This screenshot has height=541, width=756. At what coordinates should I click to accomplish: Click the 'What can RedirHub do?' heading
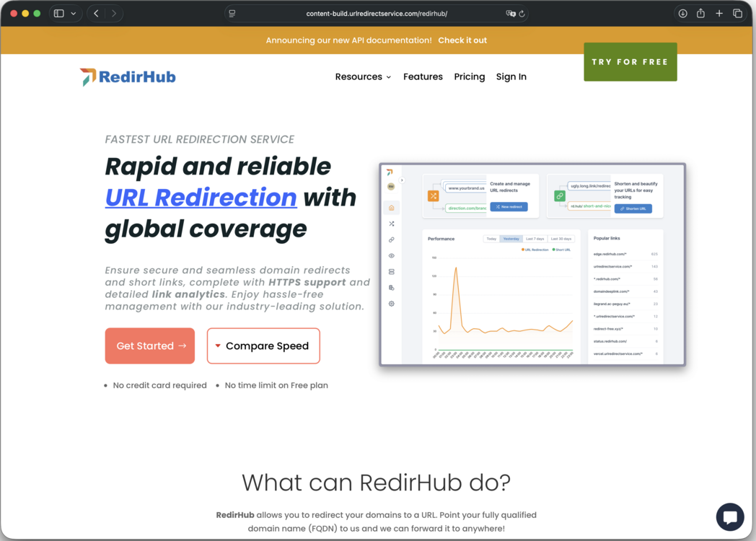pyautogui.click(x=376, y=483)
